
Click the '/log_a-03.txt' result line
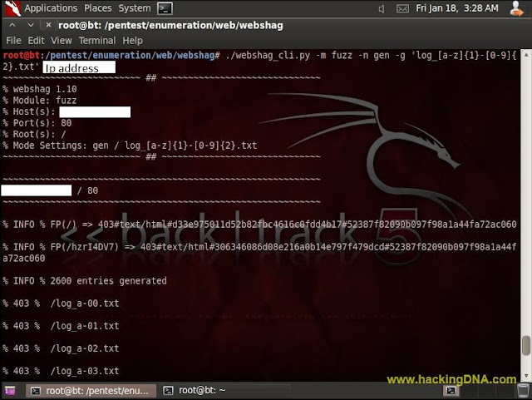point(61,371)
